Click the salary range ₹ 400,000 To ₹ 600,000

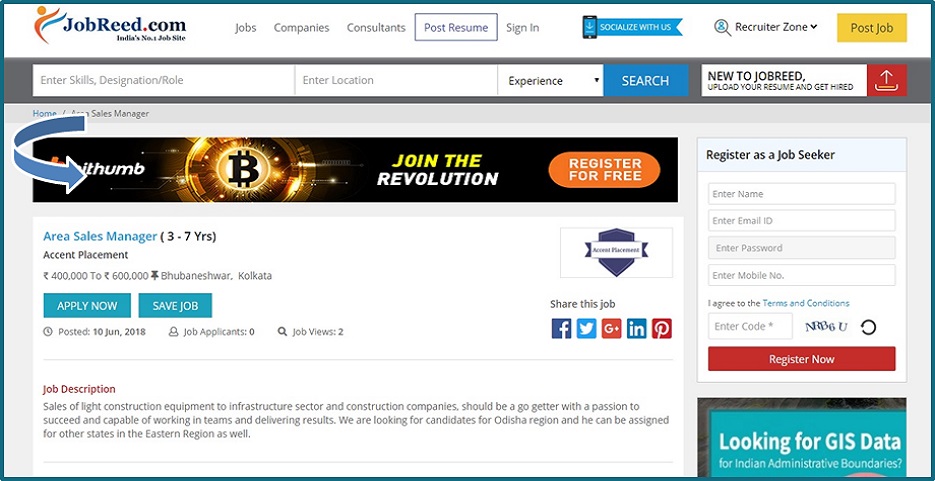[x=95, y=276]
